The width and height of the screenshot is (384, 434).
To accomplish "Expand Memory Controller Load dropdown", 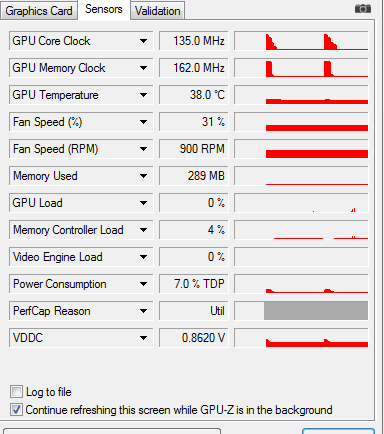I will click(x=143, y=230).
